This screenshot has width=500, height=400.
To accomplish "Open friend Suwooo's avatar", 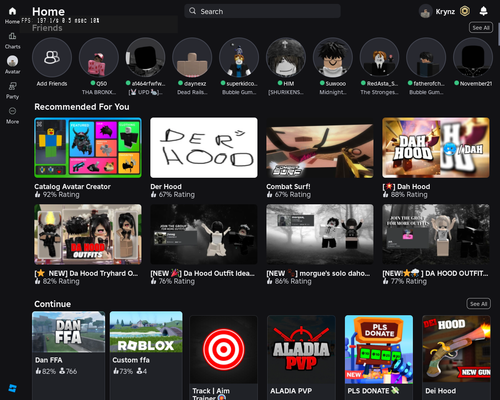I will (333, 57).
